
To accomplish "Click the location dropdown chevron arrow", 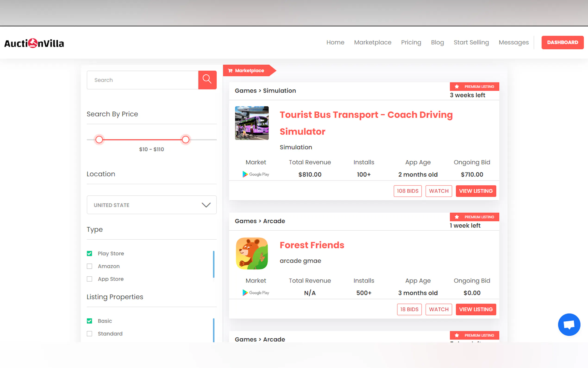I will (206, 205).
